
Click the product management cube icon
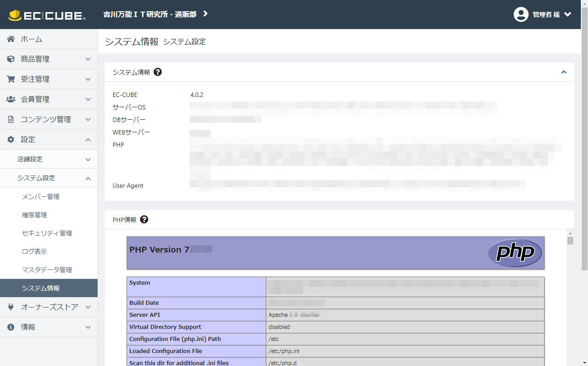tap(11, 59)
